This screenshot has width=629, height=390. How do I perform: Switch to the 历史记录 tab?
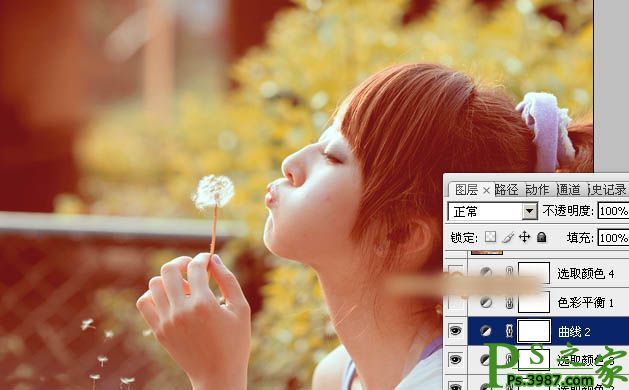(607, 190)
